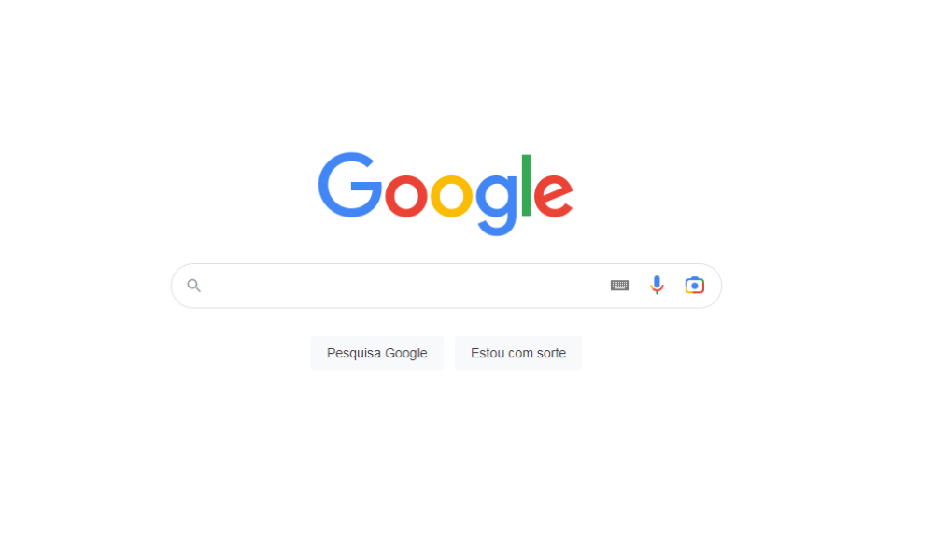Open Google Lens image search camera
The height and width of the screenshot is (560, 934).
click(695, 285)
